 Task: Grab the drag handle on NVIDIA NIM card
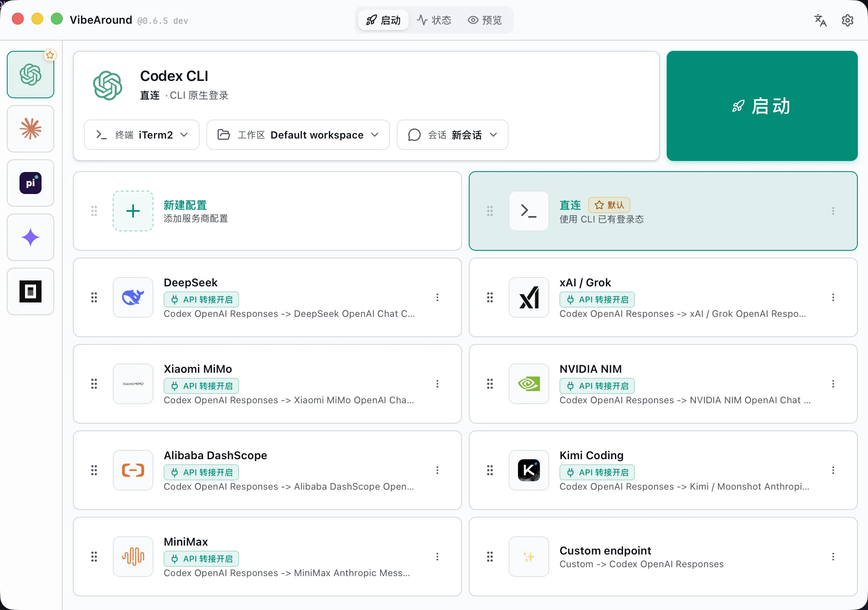490,384
